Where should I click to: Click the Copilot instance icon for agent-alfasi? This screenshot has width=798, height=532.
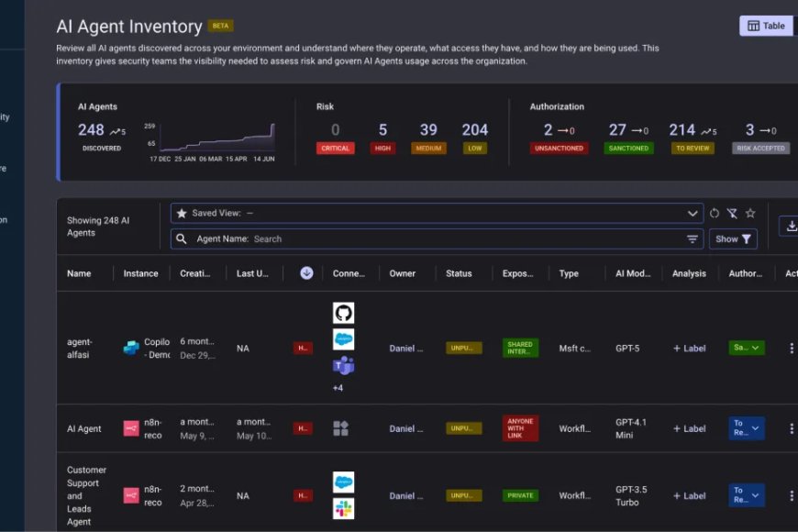click(131, 349)
